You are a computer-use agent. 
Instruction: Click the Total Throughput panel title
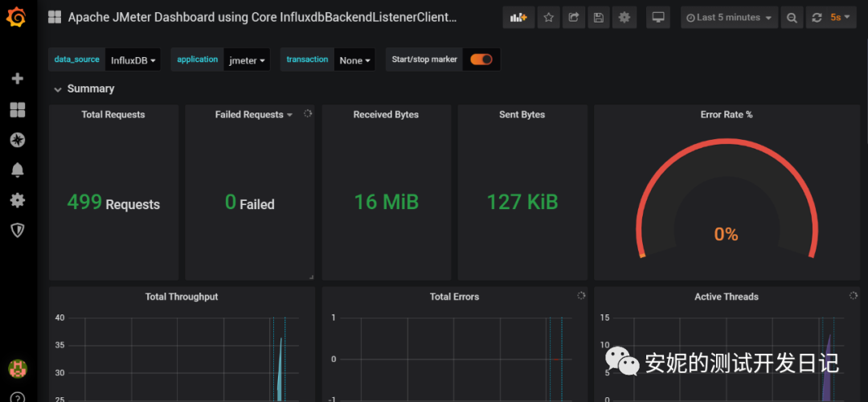pos(182,296)
